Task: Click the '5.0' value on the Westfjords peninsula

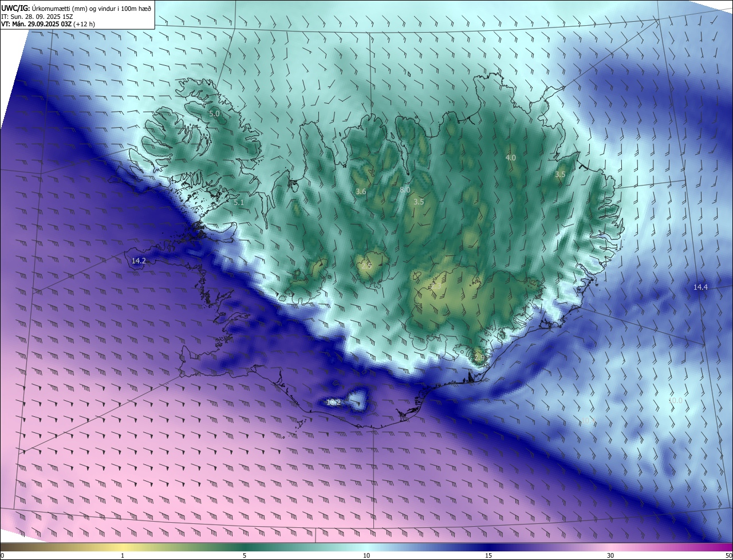Action: pos(214,114)
